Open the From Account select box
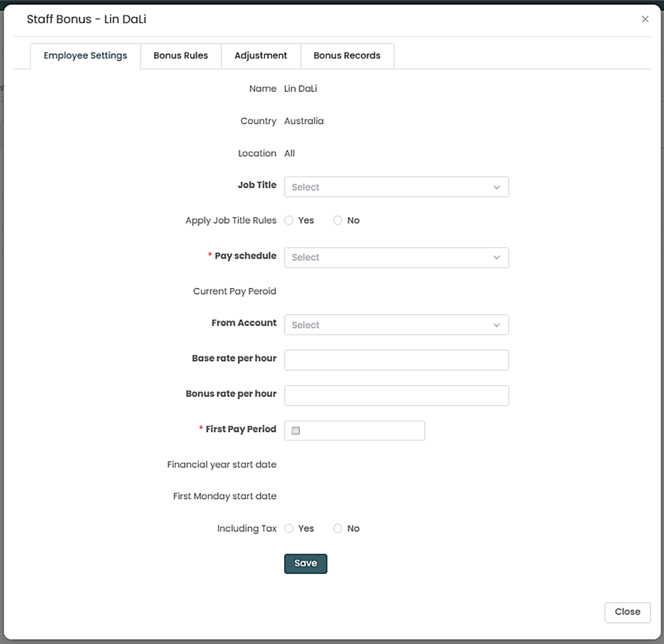 click(388, 325)
